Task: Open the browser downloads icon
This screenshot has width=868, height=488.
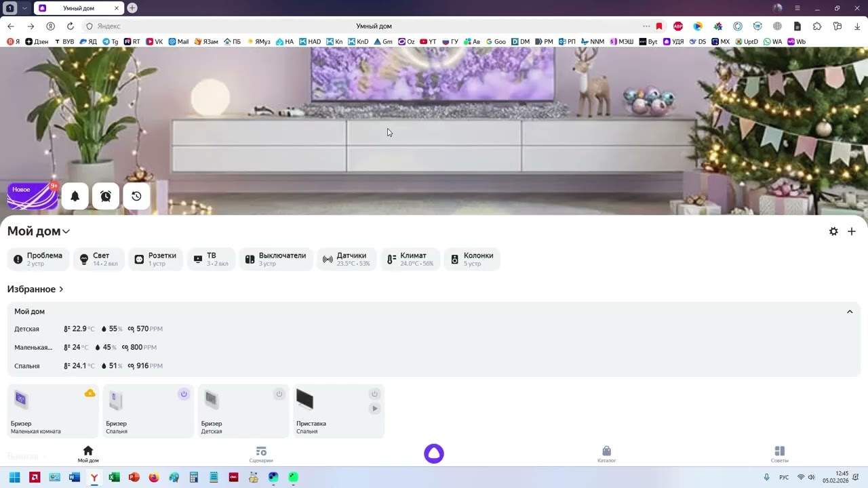Action: point(857,26)
